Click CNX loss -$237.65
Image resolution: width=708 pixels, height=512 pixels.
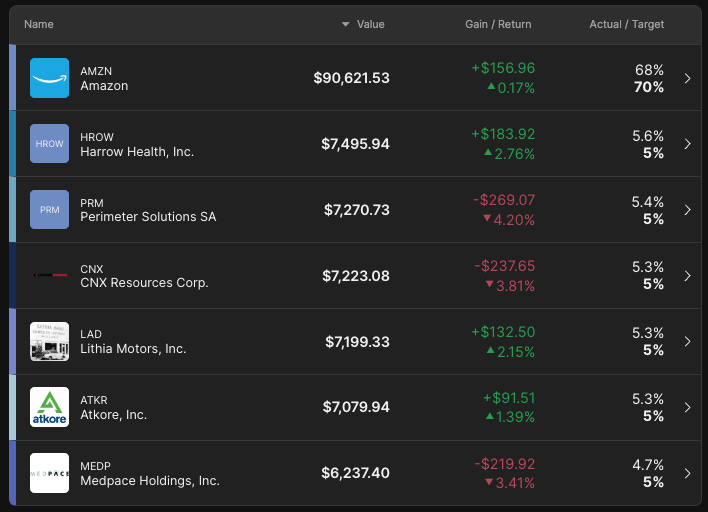pos(504,266)
